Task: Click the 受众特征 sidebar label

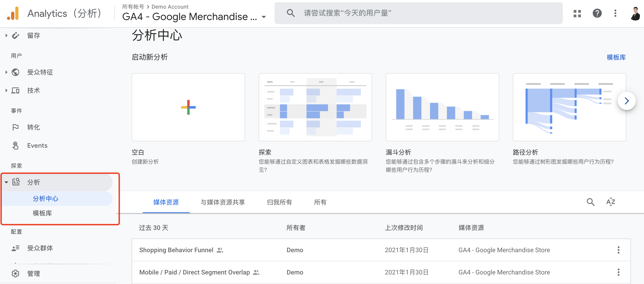Action: pyautogui.click(x=40, y=72)
